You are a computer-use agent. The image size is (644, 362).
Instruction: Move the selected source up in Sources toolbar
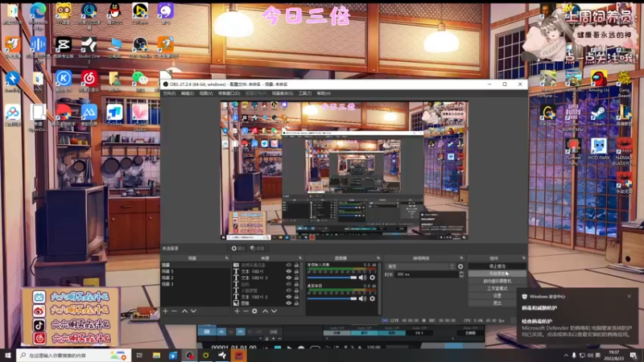[x=266, y=311]
